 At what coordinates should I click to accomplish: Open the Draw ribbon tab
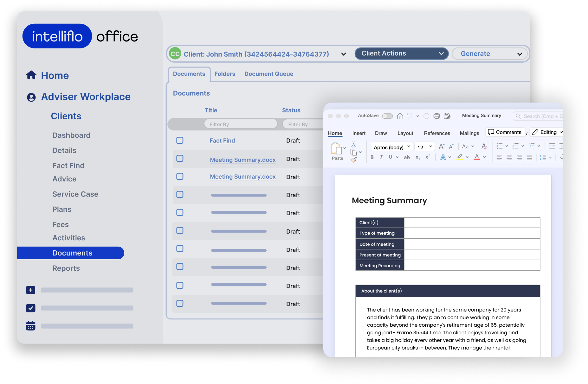[x=381, y=133]
